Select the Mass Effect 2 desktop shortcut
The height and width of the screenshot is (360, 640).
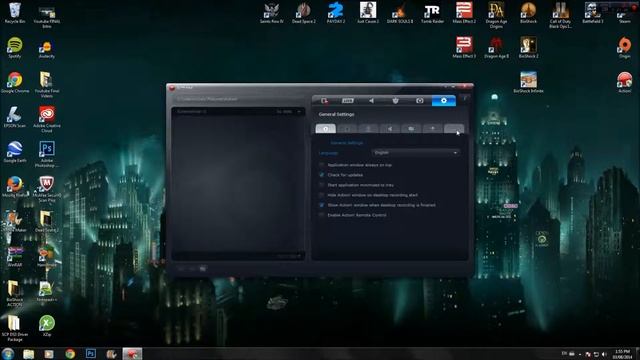(464, 13)
